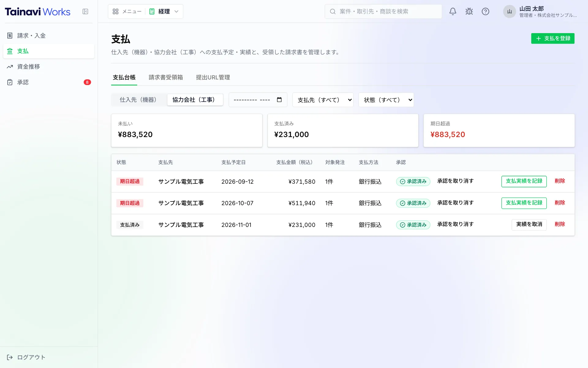This screenshot has width=588, height=368.
Task: Open 承認 in sidebar
Action: coord(49,82)
